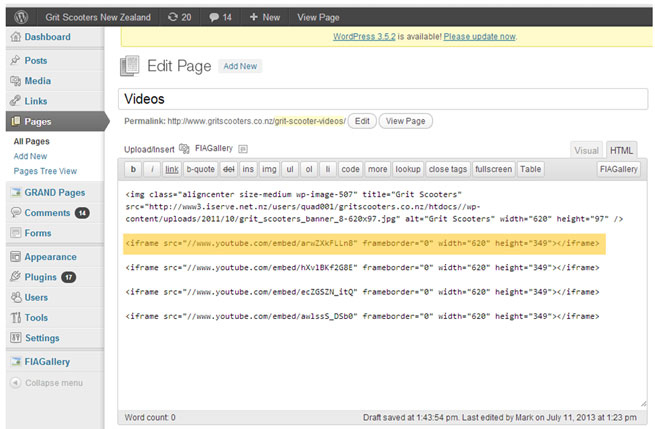Open the updates icon showing 20
Viewport: 655px width, 429px height.
(x=179, y=17)
